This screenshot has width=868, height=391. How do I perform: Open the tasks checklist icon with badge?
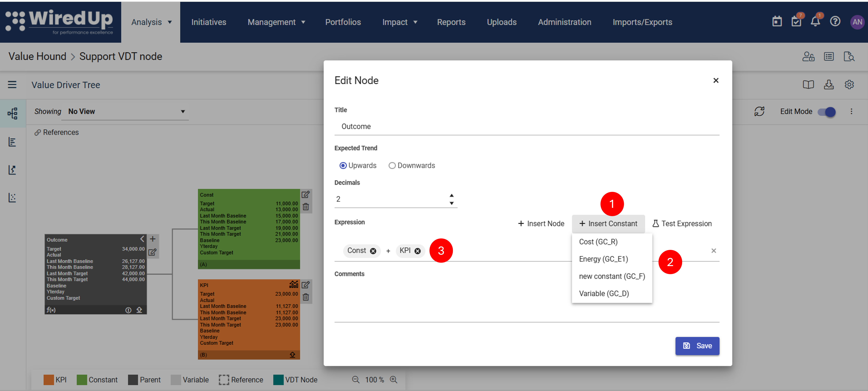coord(797,21)
